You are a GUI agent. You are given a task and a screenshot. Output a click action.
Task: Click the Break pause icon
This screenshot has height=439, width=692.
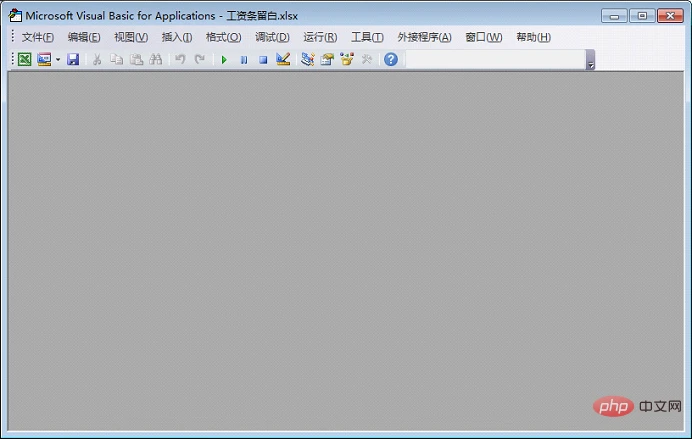coord(244,60)
